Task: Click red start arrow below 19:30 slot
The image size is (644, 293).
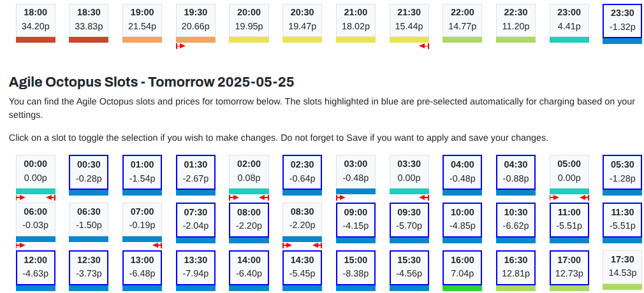Action: tap(180, 46)
